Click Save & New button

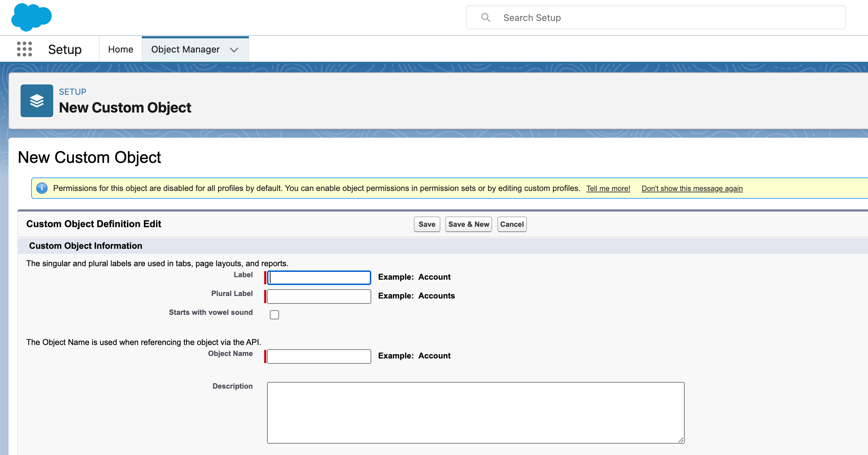(469, 224)
